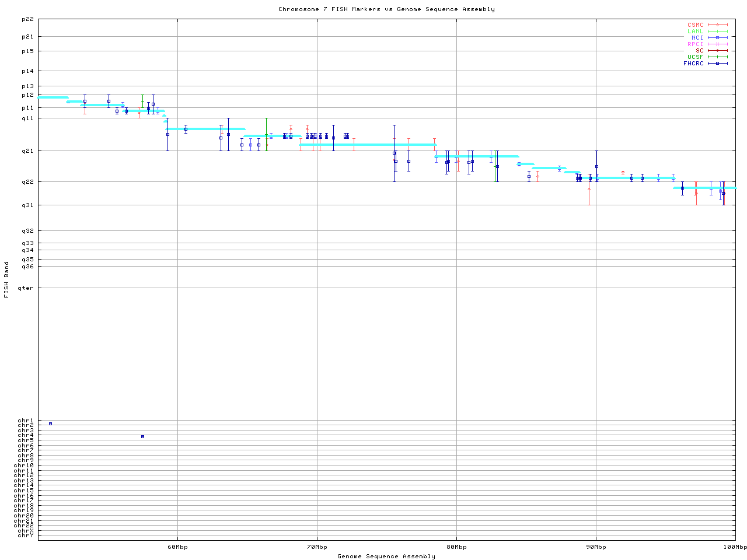747x560 pixels.
Task: Click the qter y-axis label
Action: [26, 288]
